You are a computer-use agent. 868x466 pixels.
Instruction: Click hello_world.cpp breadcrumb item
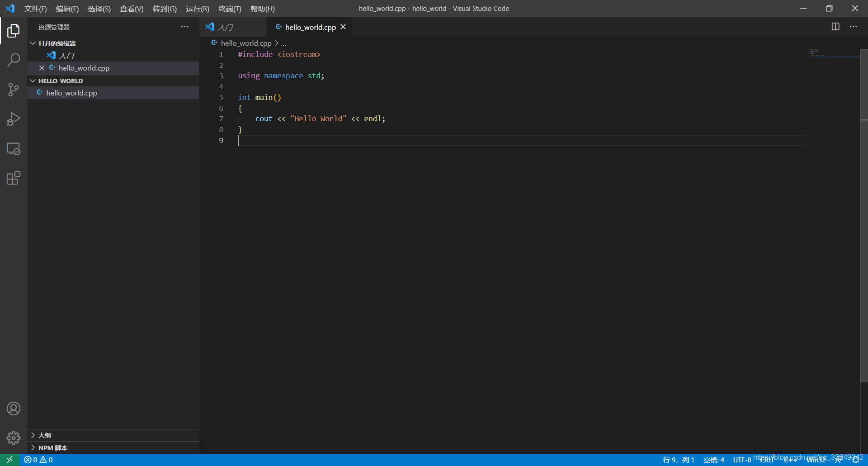coord(246,43)
